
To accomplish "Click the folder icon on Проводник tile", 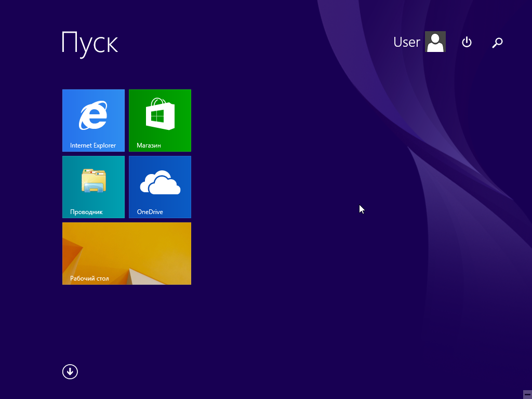I will (94, 180).
